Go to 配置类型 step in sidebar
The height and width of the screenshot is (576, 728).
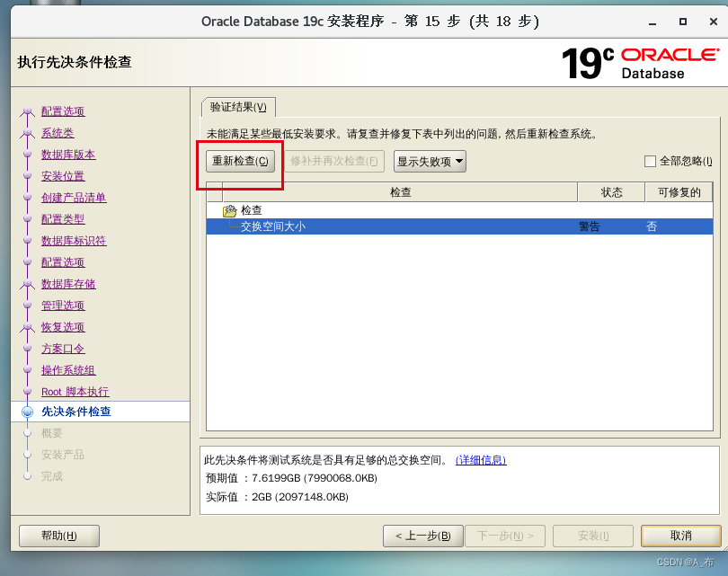pos(63,219)
